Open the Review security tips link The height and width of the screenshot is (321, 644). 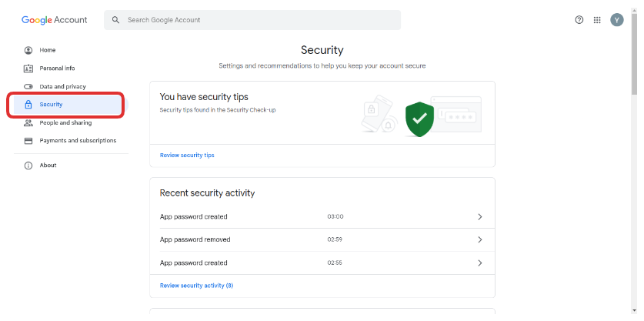click(187, 155)
